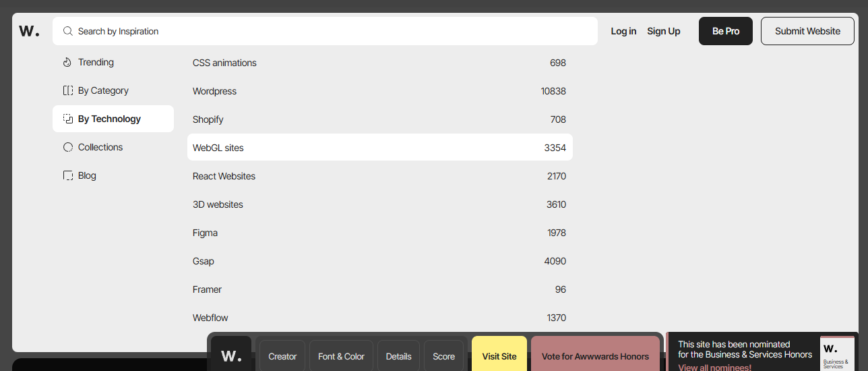Click the Collections circle icon

(67, 147)
